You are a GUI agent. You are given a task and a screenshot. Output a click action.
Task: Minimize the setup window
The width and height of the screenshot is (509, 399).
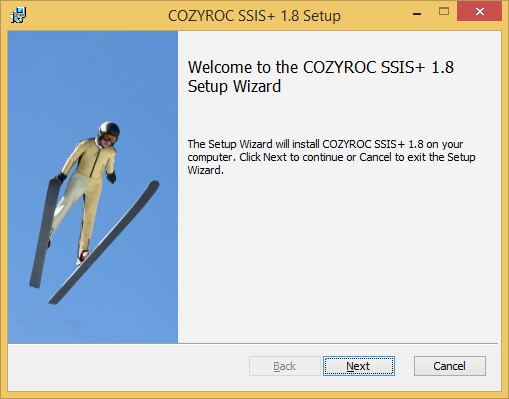(417, 13)
